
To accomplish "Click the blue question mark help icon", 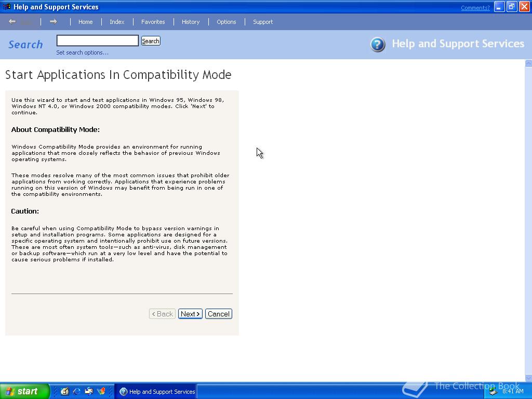I will 378,45.
